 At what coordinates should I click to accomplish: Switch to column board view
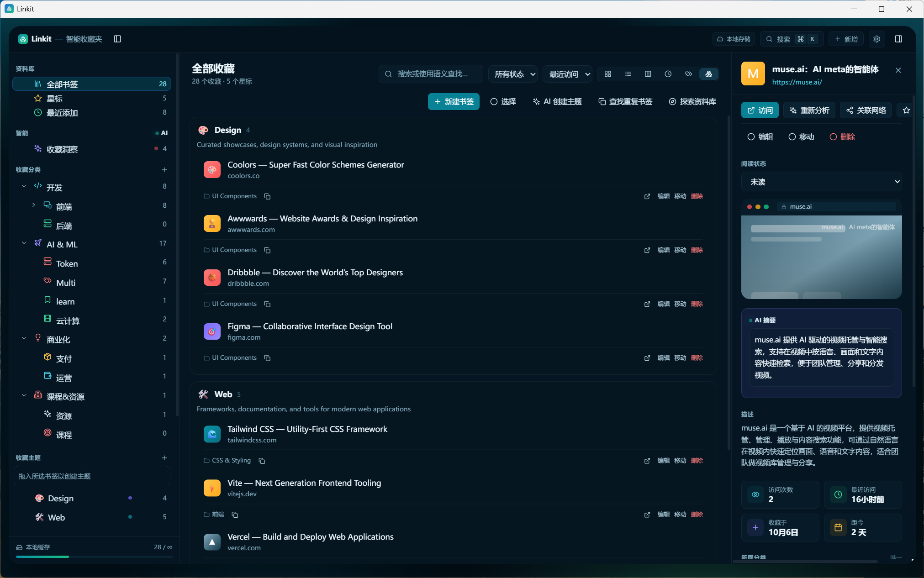(648, 74)
